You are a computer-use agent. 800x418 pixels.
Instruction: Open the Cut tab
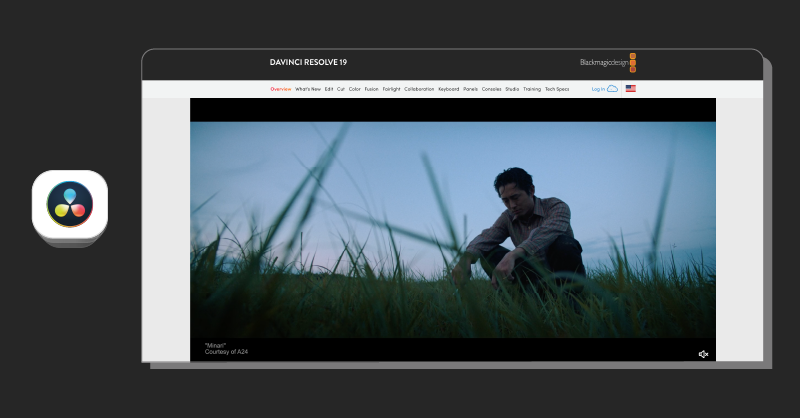[341, 89]
